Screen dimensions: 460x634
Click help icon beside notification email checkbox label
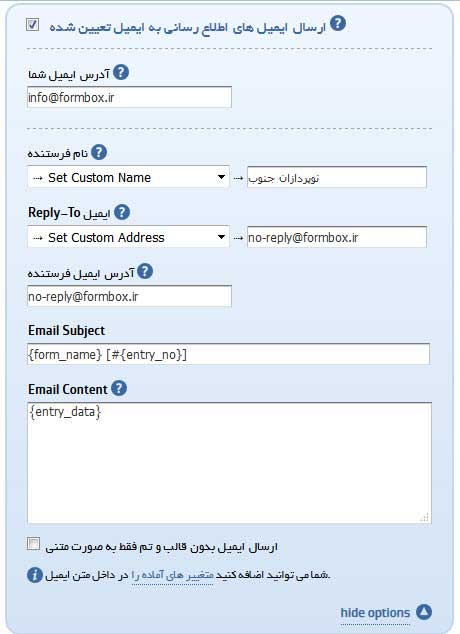click(338, 23)
